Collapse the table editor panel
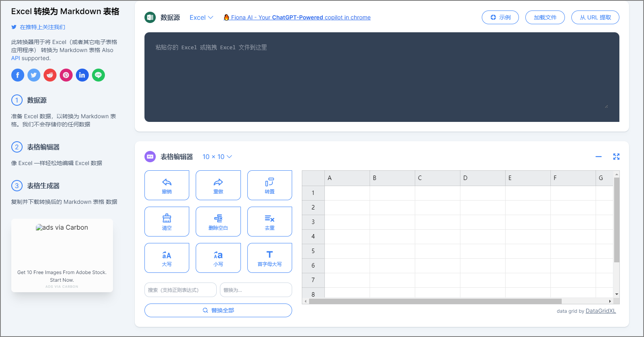 598,157
